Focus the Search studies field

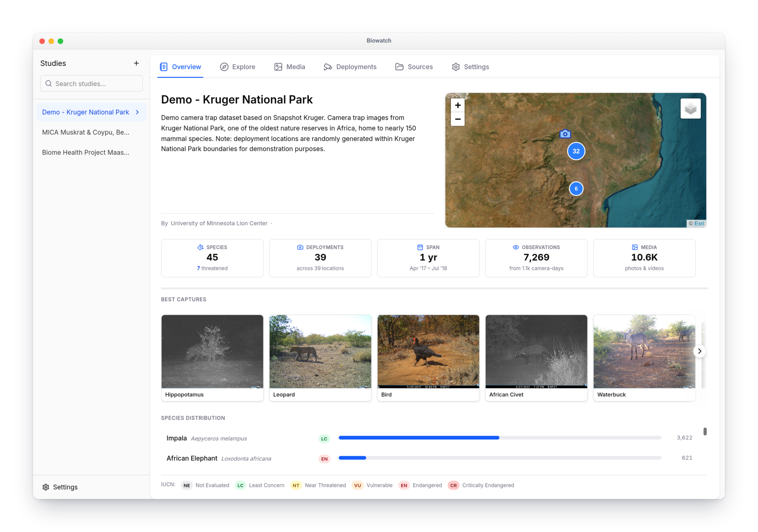91,83
